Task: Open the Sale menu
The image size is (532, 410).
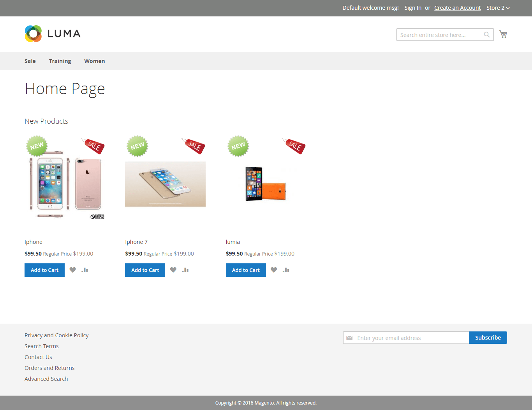Action: (x=30, y=61)
